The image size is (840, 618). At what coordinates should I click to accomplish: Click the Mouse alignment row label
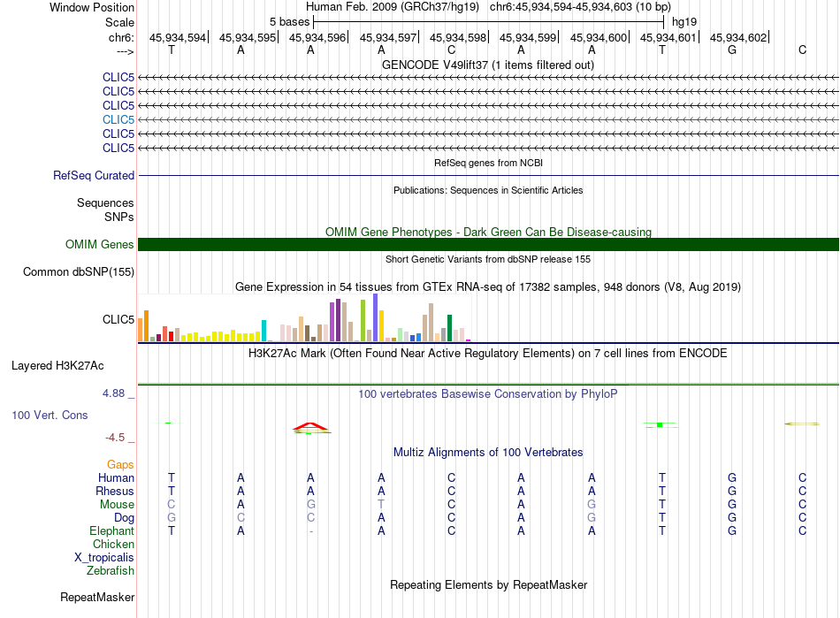117,505
